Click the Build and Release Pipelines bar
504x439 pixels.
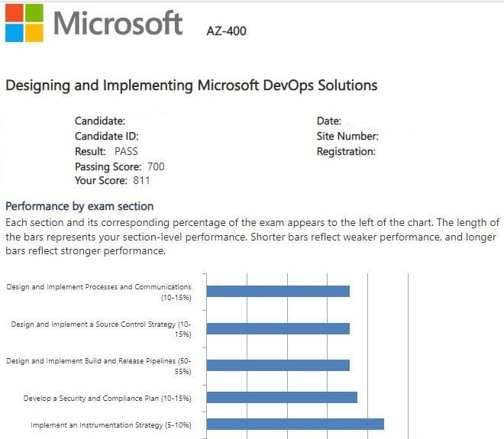click(278, 365)
